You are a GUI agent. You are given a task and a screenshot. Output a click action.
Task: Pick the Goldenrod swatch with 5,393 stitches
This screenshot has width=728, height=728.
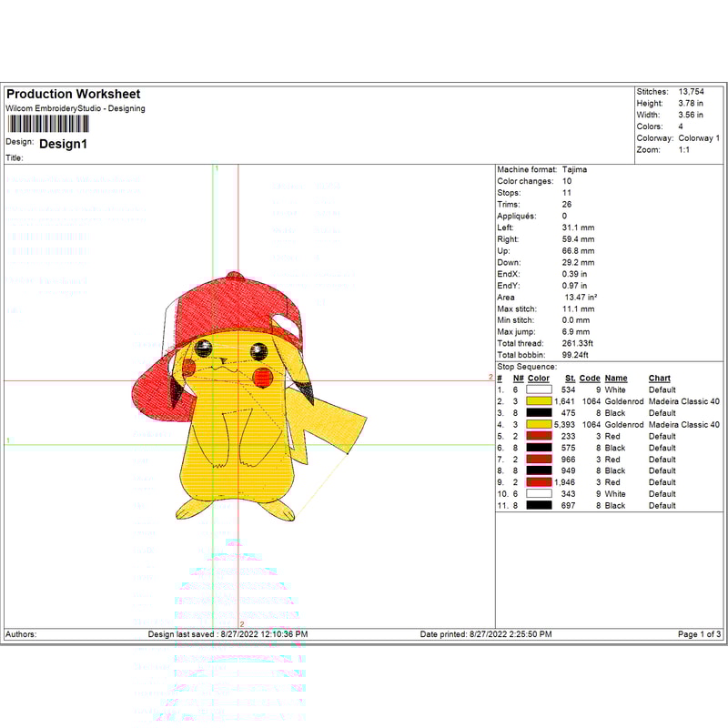[539, 424]
